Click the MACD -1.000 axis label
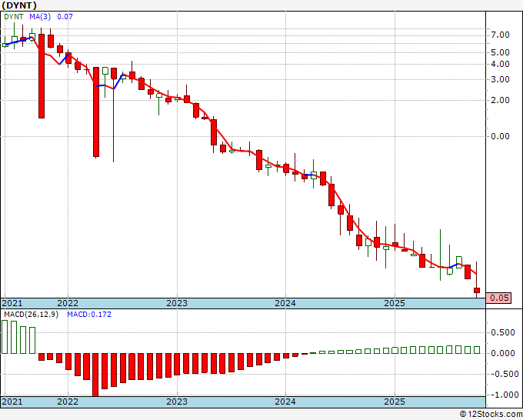 pos(503,395)
